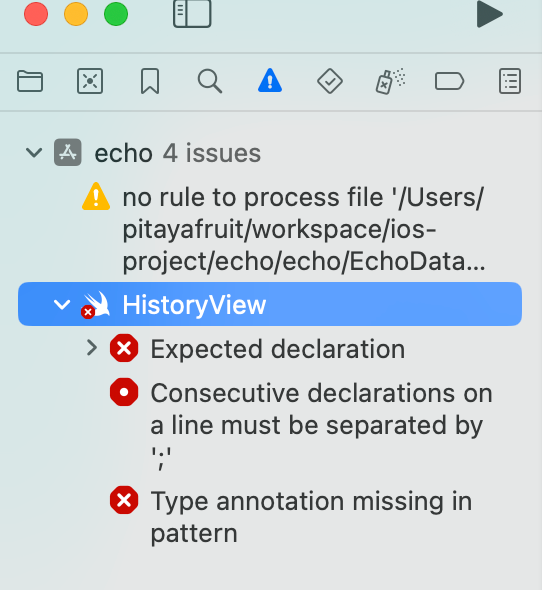Open the Report navigator list icon

510,81
